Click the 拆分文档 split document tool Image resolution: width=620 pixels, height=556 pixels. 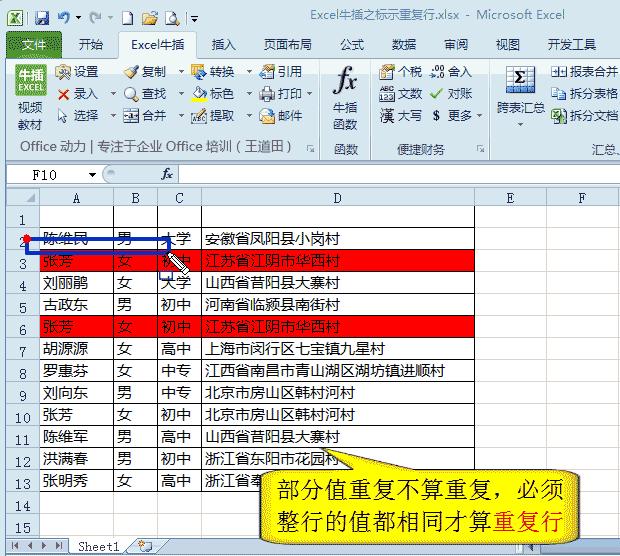[584, 116]
